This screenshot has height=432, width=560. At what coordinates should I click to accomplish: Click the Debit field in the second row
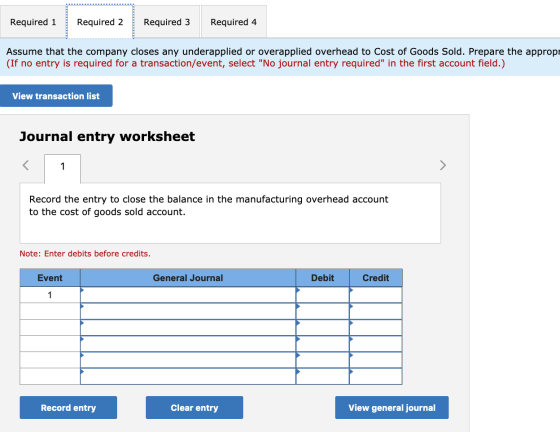322,311
